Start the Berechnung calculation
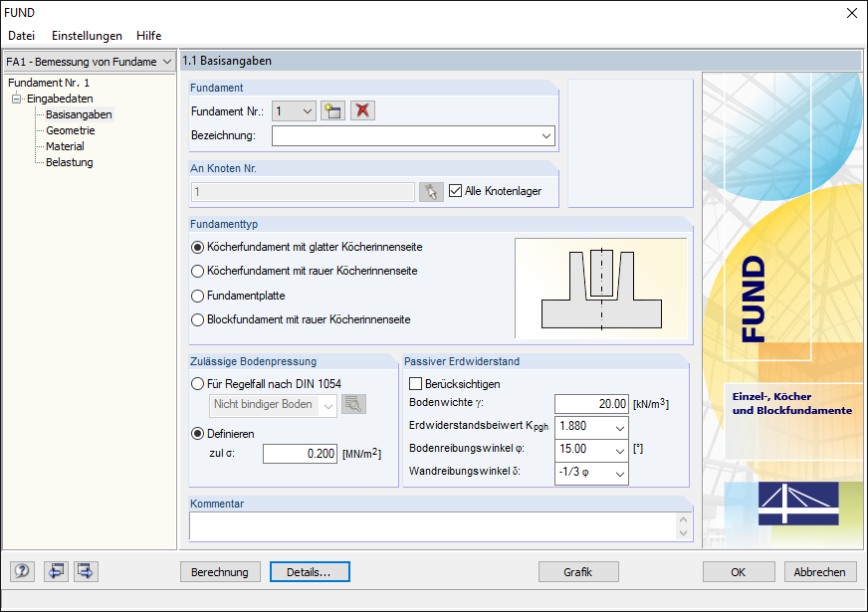868x612 pixels. pyautogui.click(x=220, y=571)
